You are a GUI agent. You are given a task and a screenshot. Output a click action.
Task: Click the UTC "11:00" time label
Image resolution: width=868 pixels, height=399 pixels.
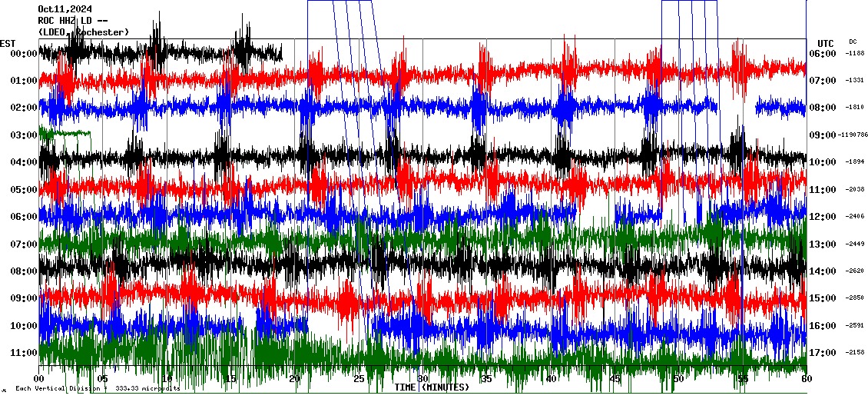tap(823, 190)
